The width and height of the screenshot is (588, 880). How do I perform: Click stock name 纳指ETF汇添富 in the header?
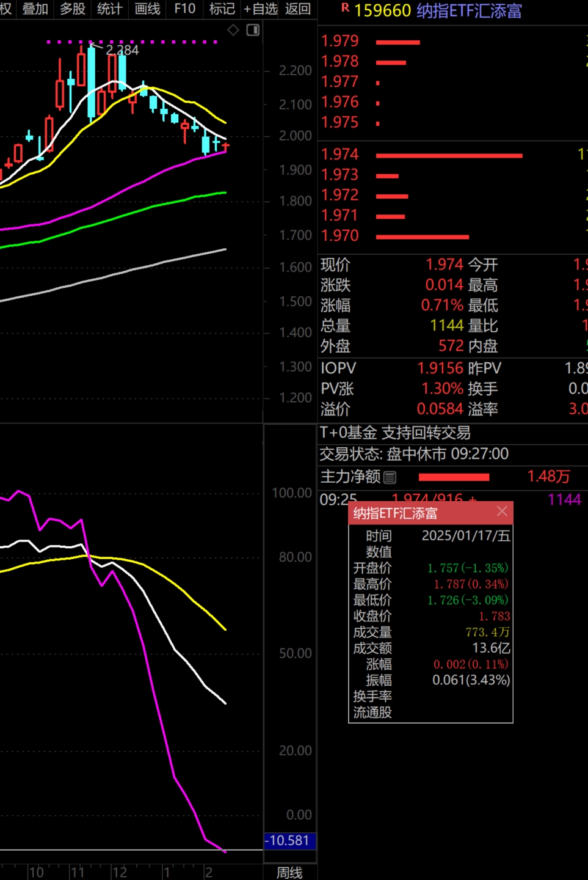[469, 11]
